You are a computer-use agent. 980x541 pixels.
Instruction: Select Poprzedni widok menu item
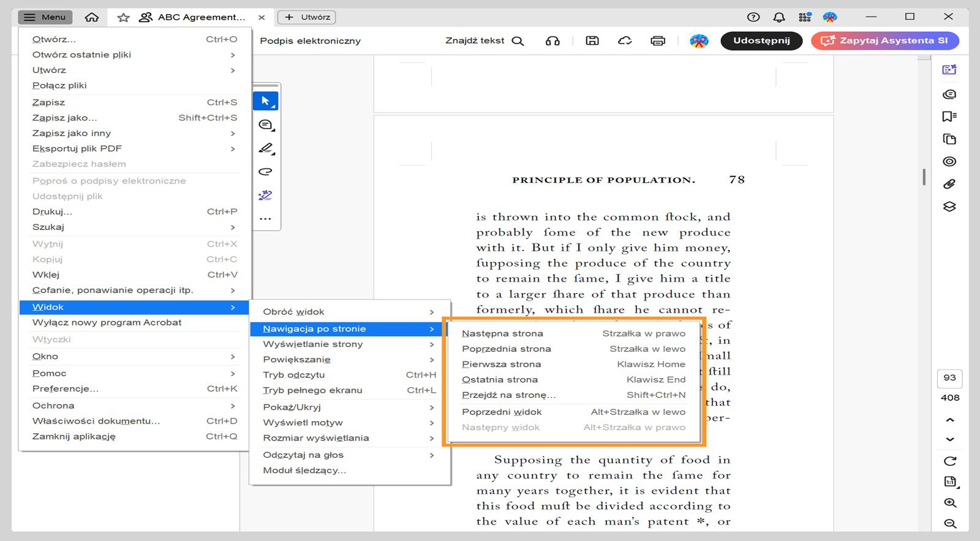coord(574,412)
